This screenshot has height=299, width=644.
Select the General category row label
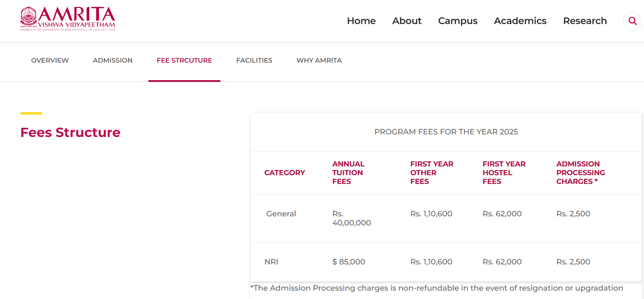281,214
